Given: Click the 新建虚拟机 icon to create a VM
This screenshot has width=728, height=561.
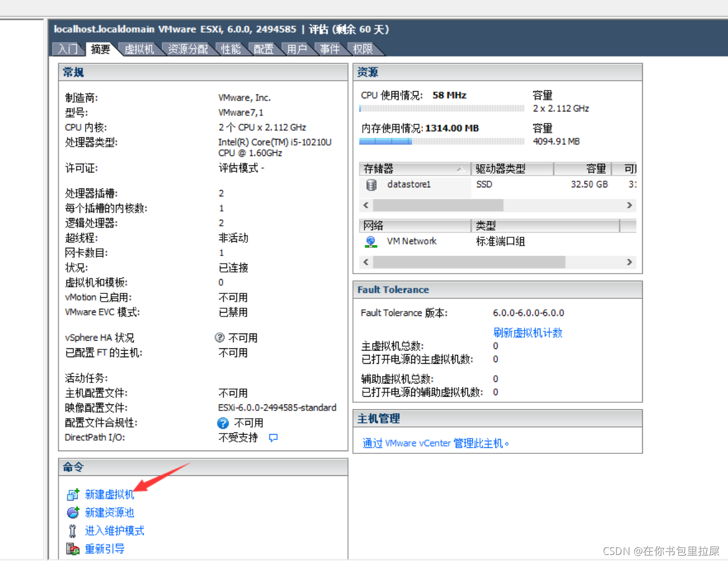Looking at the screenshot, I should pyautogui.click(x=73, y=494).
